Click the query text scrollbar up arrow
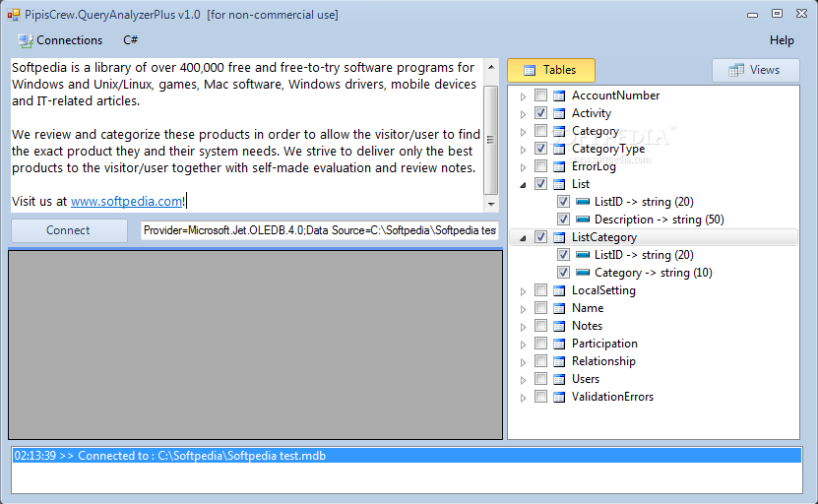This screenshot has height=504, width=818. (491, 67)
